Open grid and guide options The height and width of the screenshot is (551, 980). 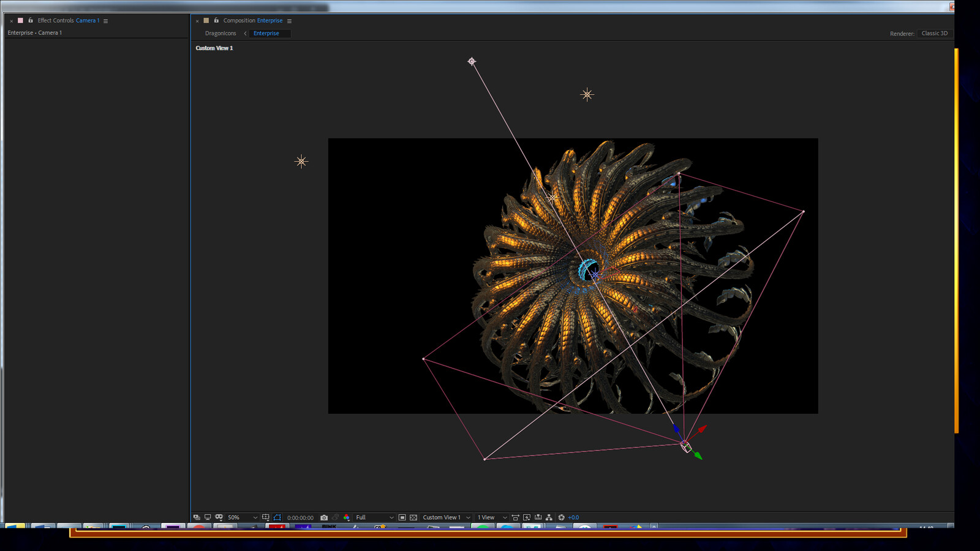(x=266, y=517)
